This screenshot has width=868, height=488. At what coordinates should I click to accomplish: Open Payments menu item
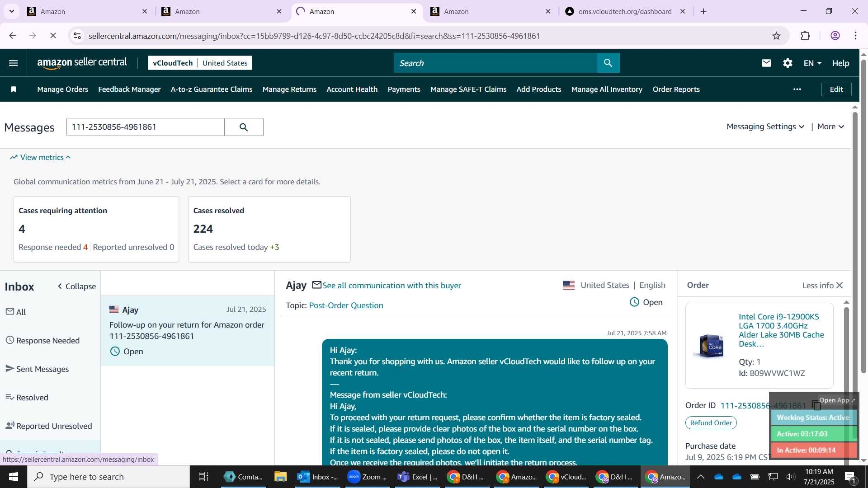404,89
